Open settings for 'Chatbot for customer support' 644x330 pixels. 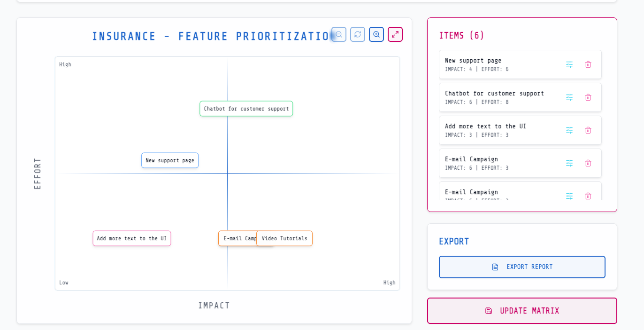pyautogui.click(x=569, y=97)
